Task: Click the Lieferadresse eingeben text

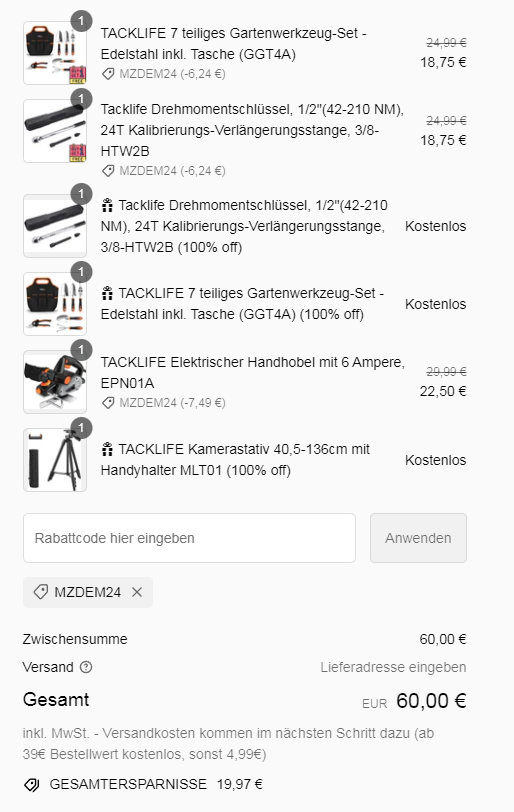Action: click(393, 667)
